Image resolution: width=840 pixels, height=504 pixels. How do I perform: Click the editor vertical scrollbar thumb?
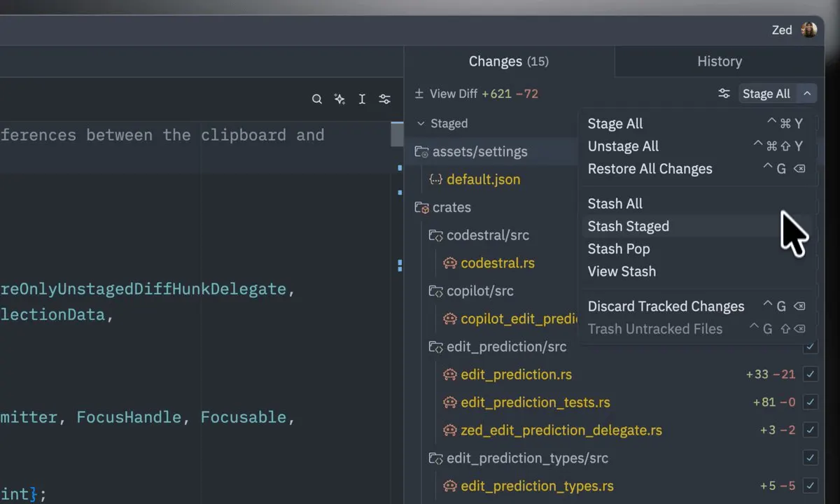397,134
